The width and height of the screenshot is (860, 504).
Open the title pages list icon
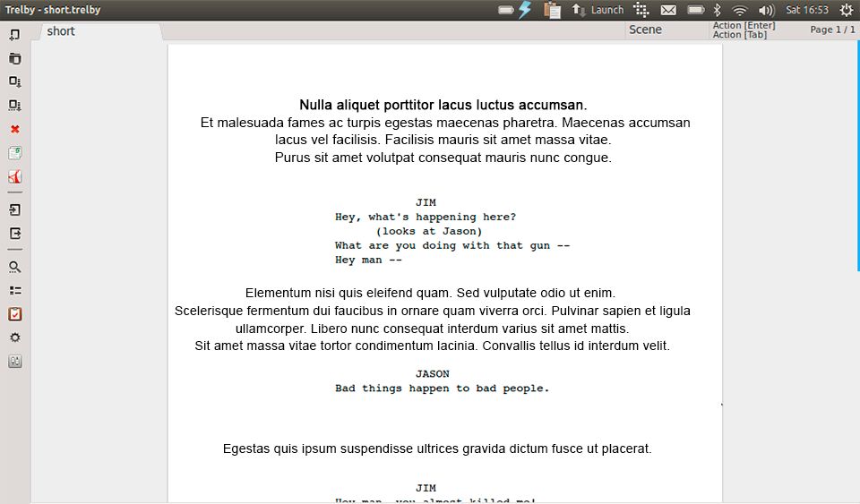pos(15,290)
